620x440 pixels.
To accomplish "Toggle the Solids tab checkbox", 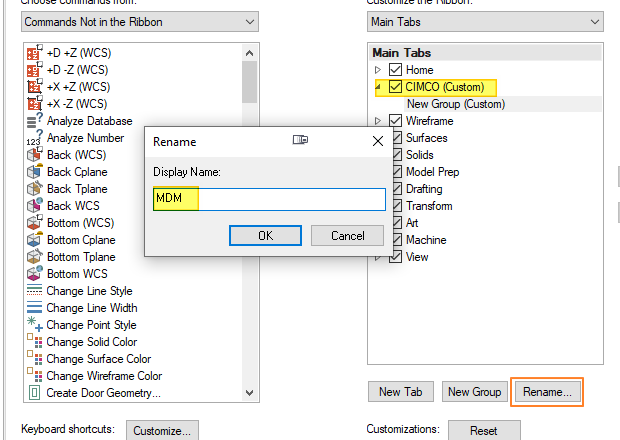I will 397,155.
